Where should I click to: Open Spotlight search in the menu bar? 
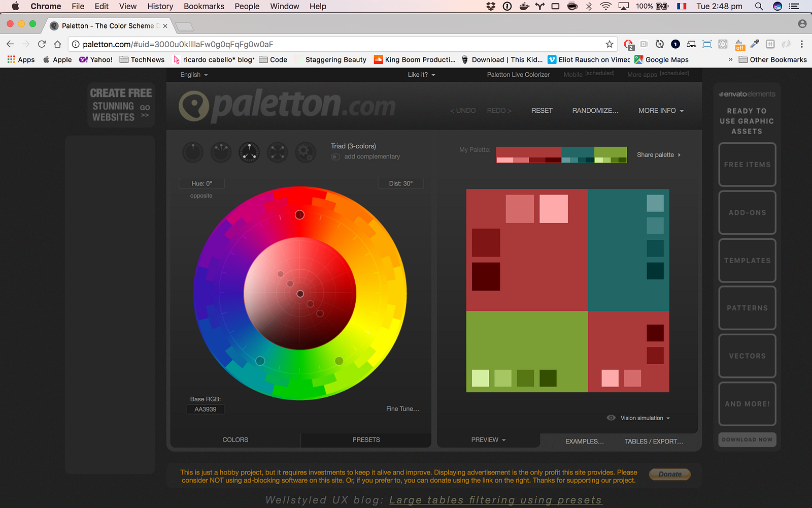pyautogui.click(x=759, y=6)
